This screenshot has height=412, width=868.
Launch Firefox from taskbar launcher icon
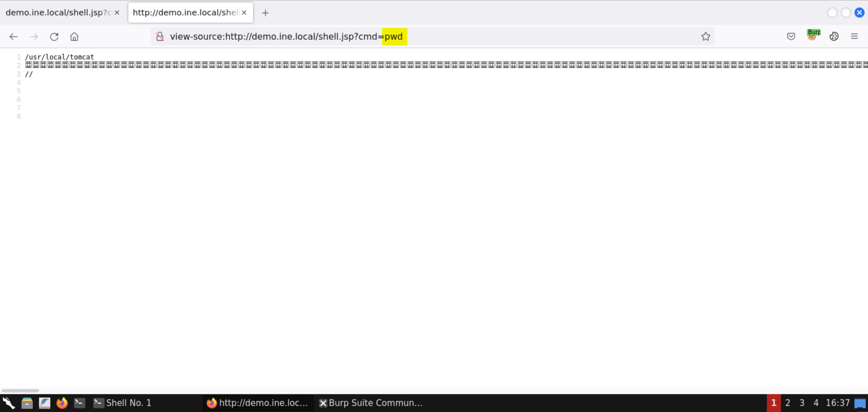62,403
